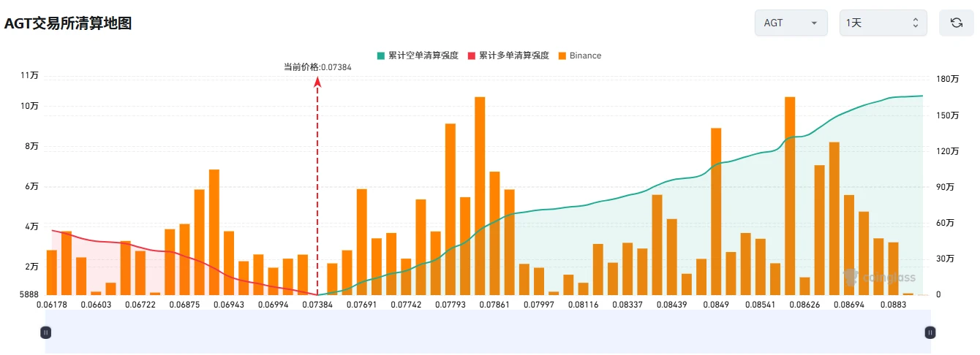Viewport: 980px width, 355px height.
Task: Click the green legend color marker
Action: coord(380,56)
